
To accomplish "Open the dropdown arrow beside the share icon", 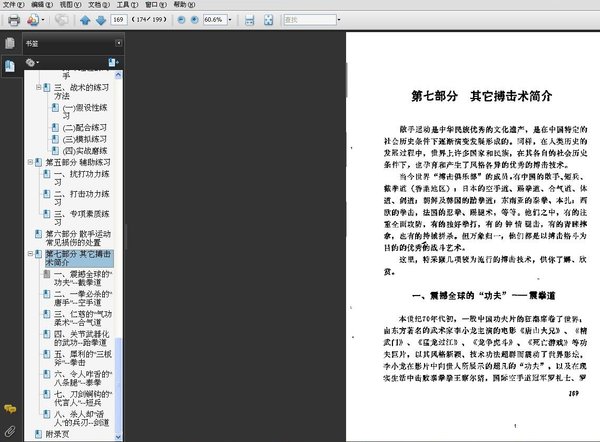I will [x=43, y=20].
